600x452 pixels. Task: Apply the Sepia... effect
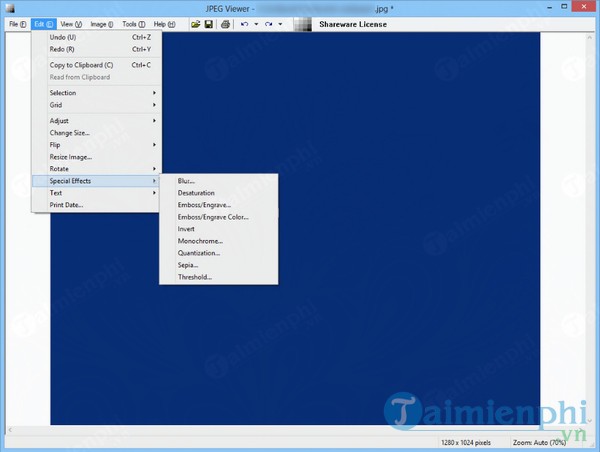coord(219,265)
